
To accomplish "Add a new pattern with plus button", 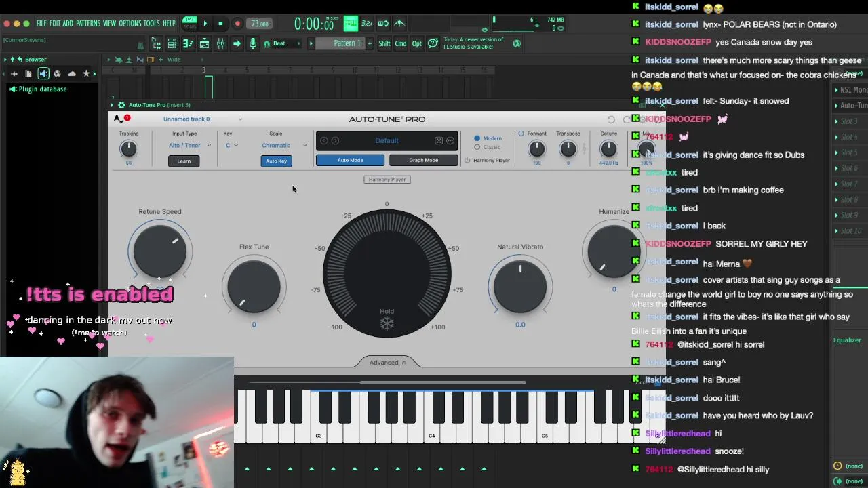I will [x=370, y=43].
